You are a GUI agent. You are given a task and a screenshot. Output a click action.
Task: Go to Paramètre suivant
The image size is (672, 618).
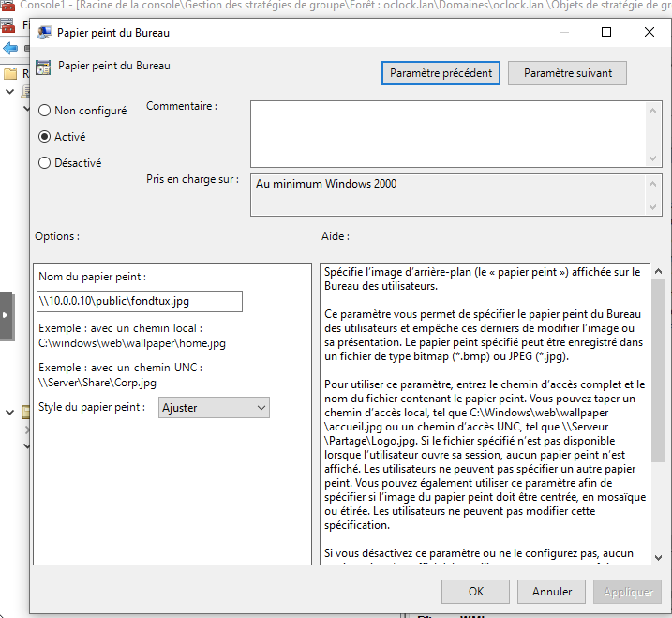pyautogui.click(x=567, y=73)
